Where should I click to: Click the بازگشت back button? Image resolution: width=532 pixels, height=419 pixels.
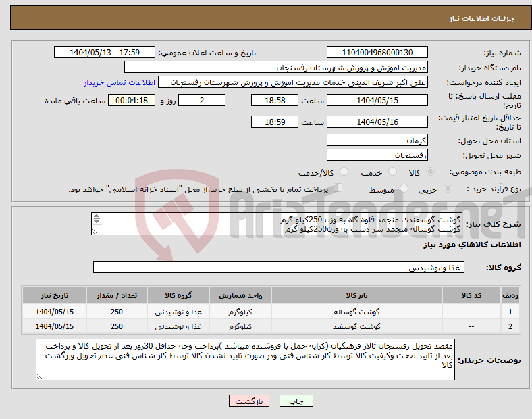coord(249,401)
